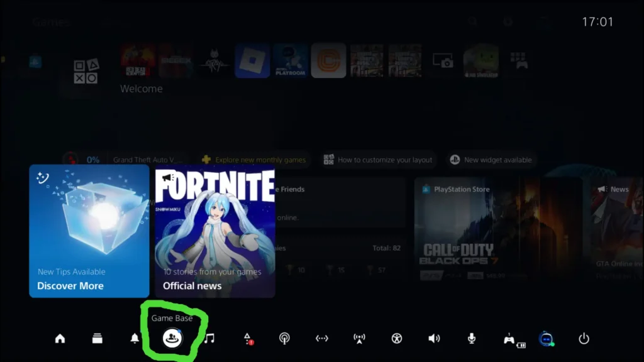Click the Welcome label
644x362 pixels.
click(x=142, y=89)
